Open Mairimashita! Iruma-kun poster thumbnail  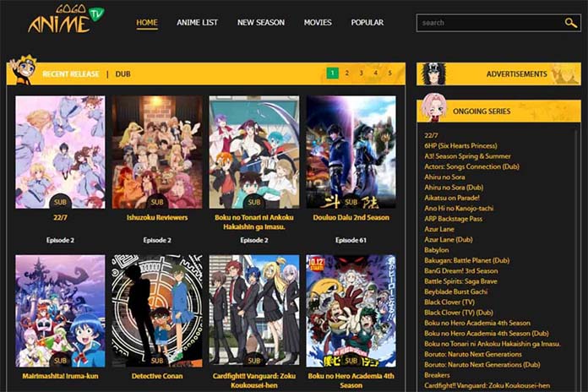60,311
